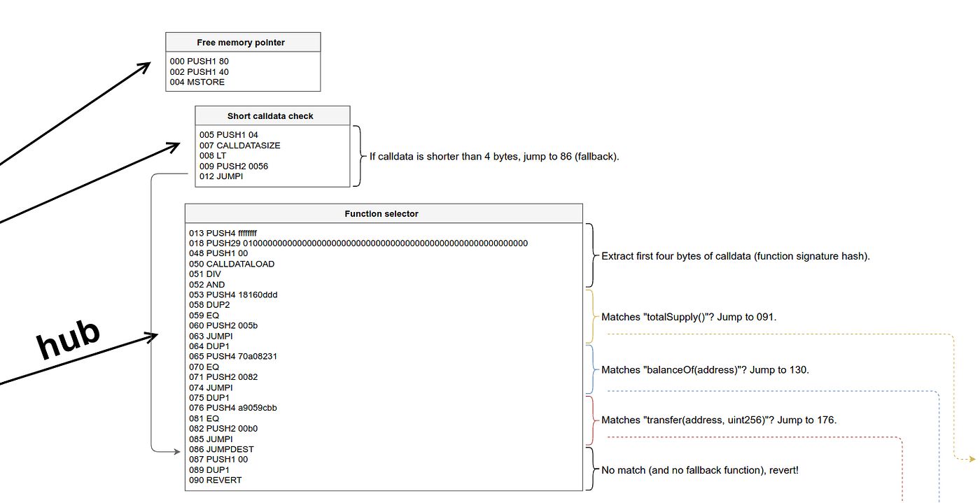Screen dimensions: 980x503
Task: Select the bold 'hub' label
Action: point(69,338)
